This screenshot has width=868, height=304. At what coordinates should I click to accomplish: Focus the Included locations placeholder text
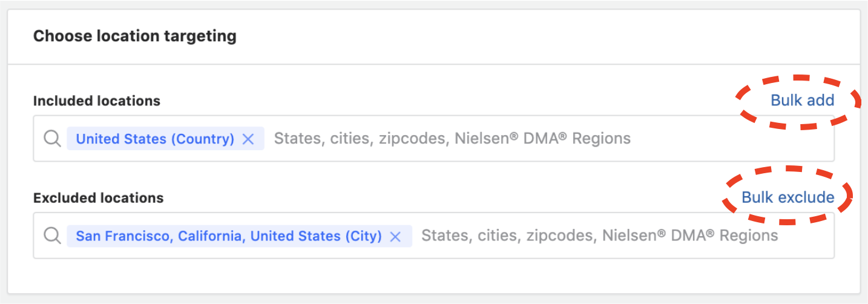point(452,139)
